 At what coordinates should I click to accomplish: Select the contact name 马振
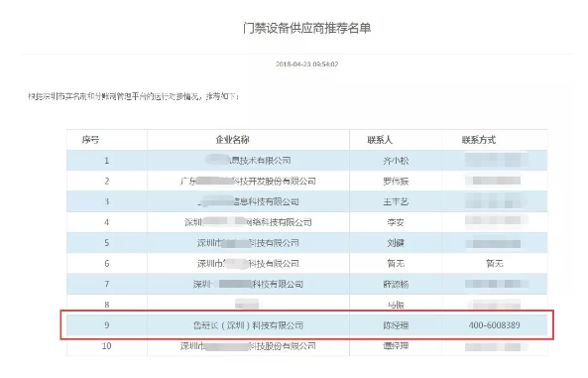(x=396, y=305)
